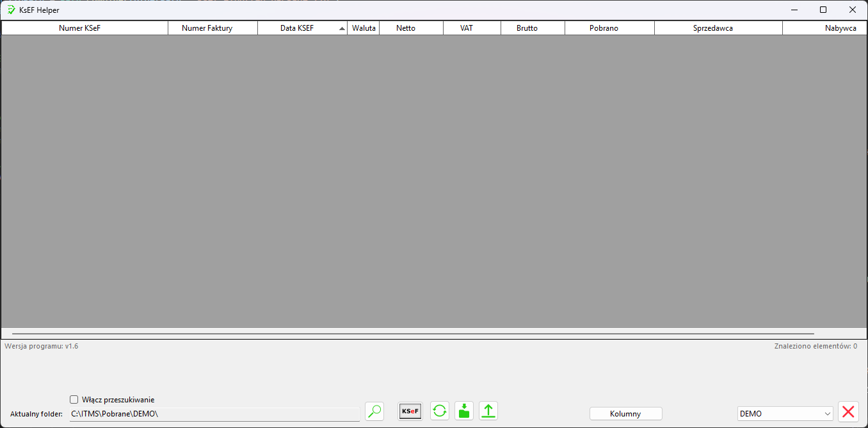Click the Aktualny folder path field

(x=214, y=414)
